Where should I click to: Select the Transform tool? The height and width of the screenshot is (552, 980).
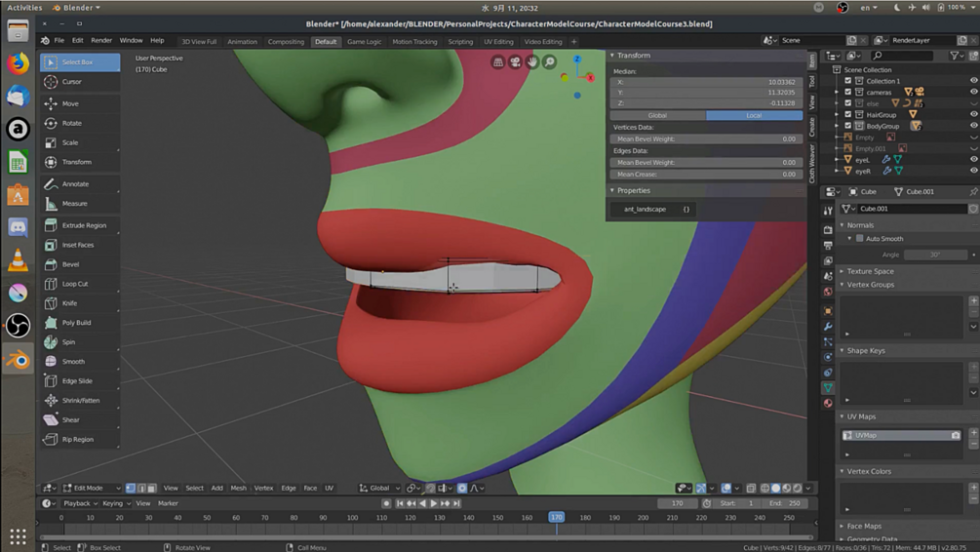[80, 162]
